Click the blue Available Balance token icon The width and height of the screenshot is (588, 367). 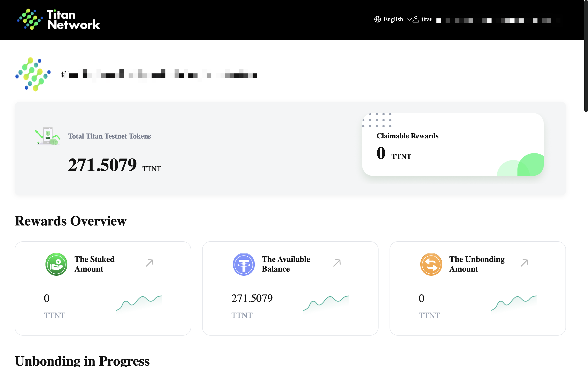tap(244, 264)
